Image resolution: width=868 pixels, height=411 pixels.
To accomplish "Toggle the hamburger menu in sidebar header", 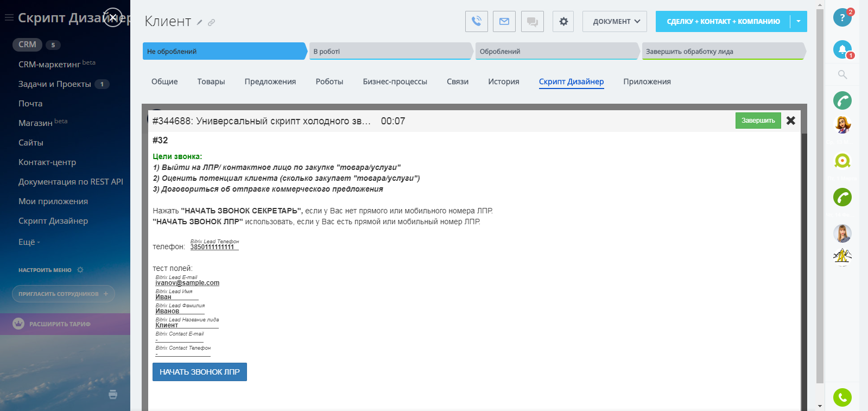I will point(9,18).
